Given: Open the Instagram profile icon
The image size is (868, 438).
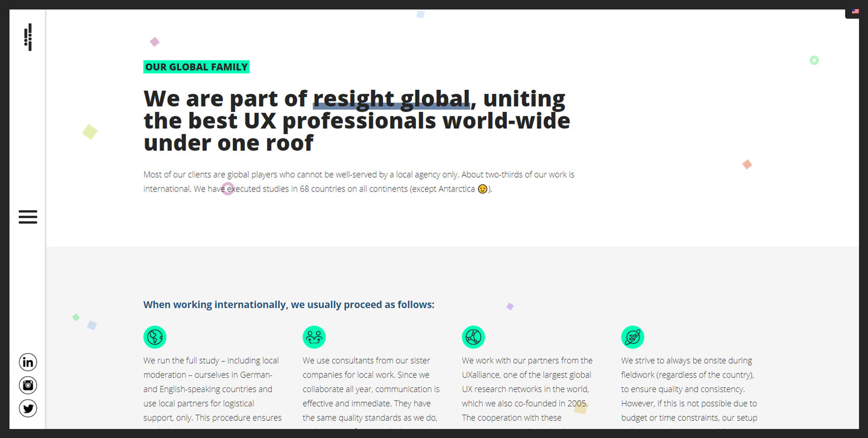Looking at the screenshot, I should 28,385.
